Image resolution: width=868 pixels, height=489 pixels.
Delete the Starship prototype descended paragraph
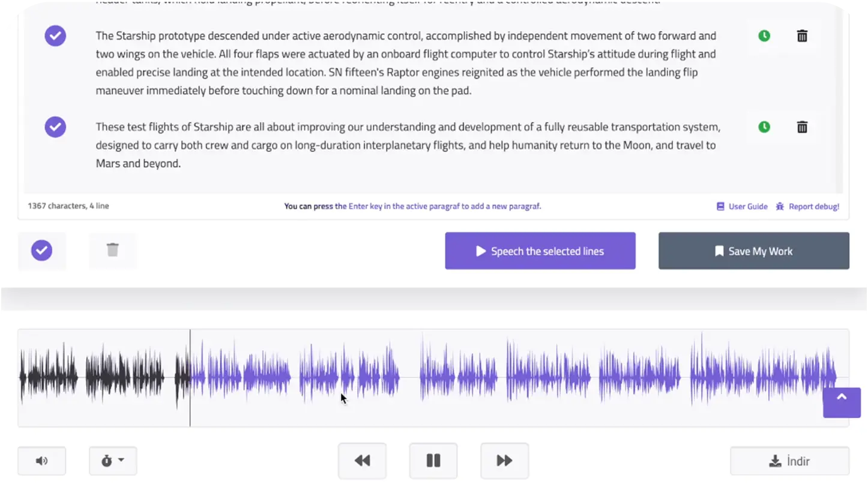point(802,36)
